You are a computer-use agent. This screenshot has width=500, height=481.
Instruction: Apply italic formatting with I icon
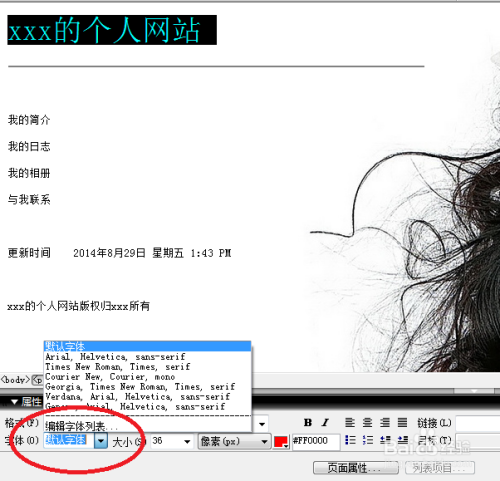click(x=326, y=423)
